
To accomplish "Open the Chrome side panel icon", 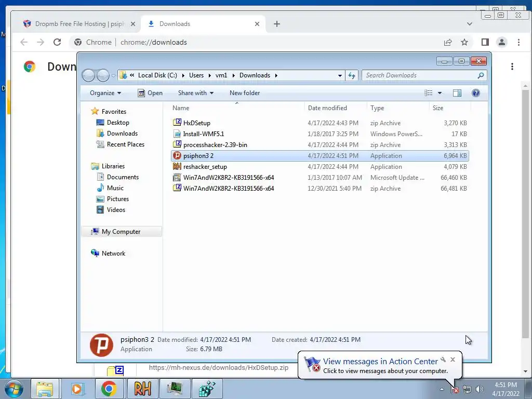I will click(x=485, y=42).
